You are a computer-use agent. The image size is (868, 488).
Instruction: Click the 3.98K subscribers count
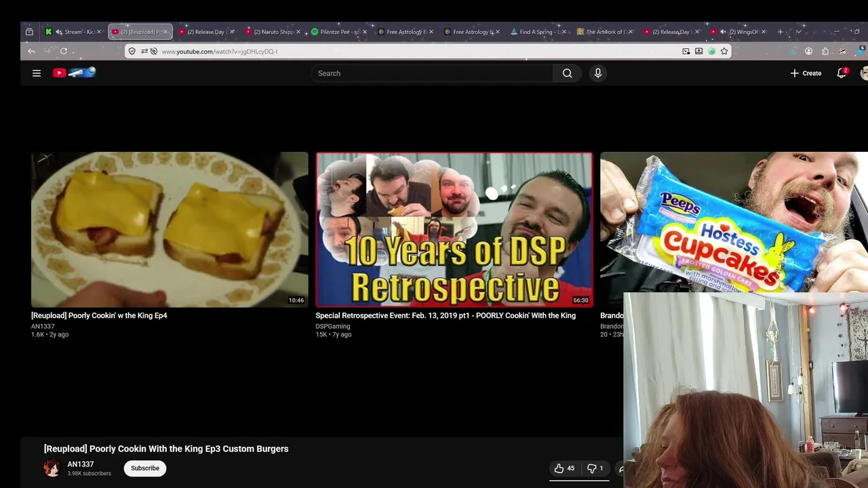[x=89, y=473]
